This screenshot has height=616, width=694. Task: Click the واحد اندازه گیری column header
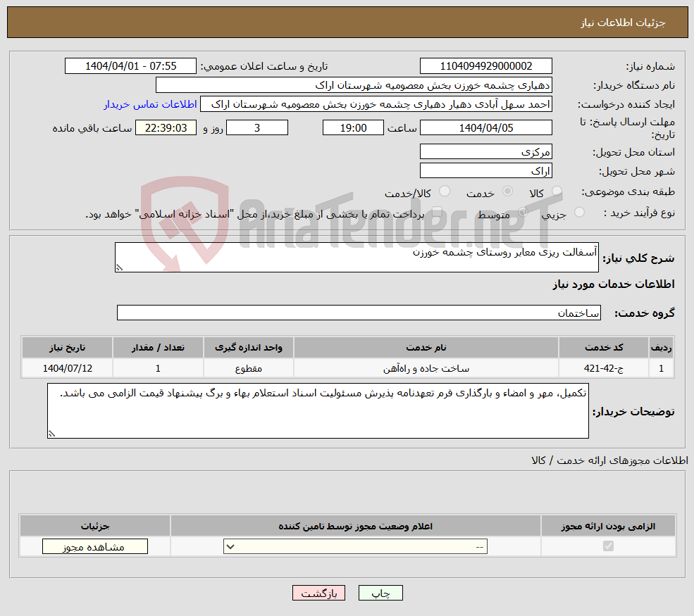coord(248,348)
